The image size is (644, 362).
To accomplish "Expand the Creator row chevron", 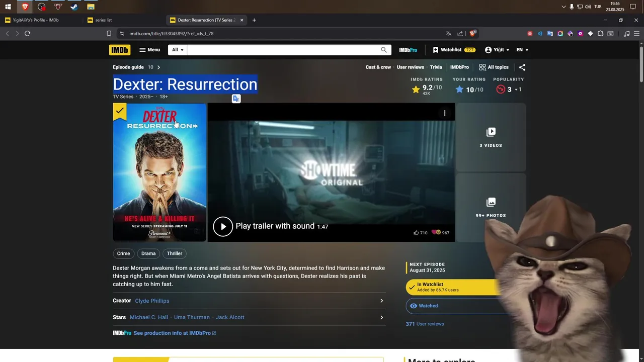I will tap(381, 301).
